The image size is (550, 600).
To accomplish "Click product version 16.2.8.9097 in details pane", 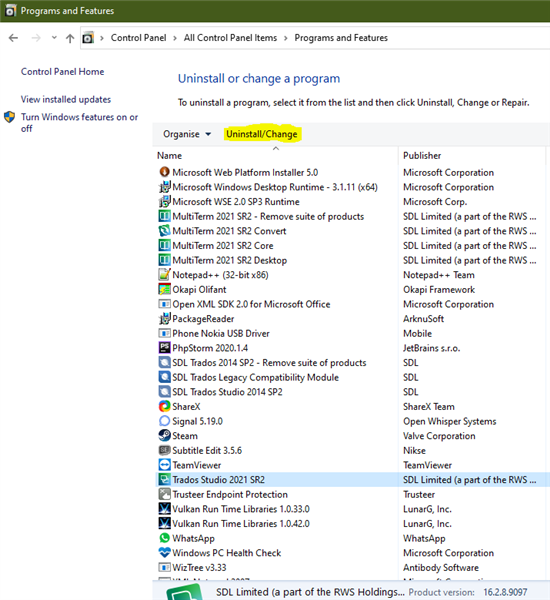I will point(505,592).
